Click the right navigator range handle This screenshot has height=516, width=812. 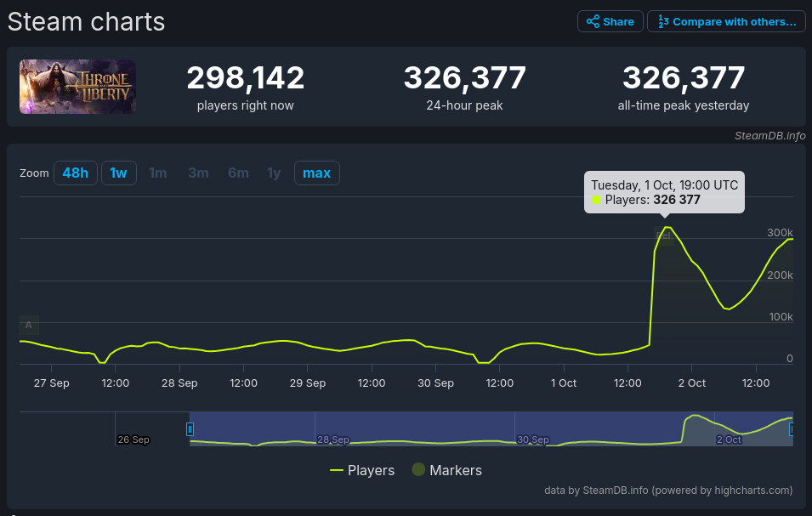[x=792, y=429]
